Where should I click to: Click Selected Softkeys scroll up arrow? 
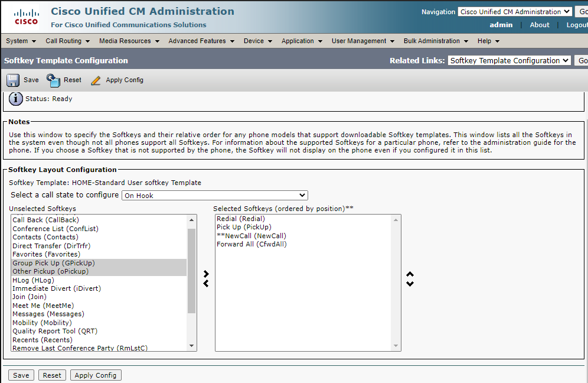(396, 220)
